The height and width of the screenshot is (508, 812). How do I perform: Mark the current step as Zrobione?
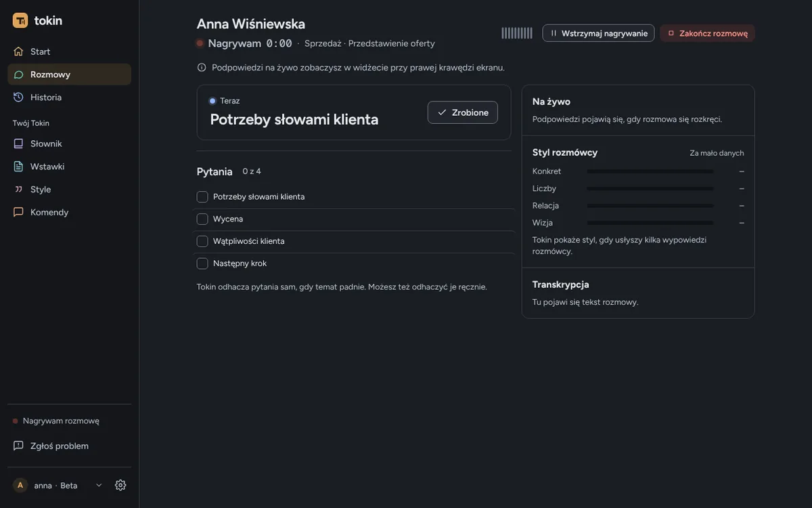(x=463, y=112)
